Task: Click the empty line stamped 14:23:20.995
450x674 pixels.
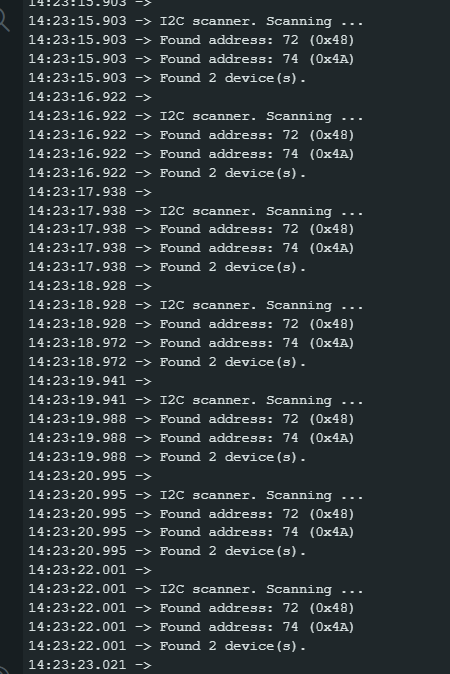Action: [90, 476]
